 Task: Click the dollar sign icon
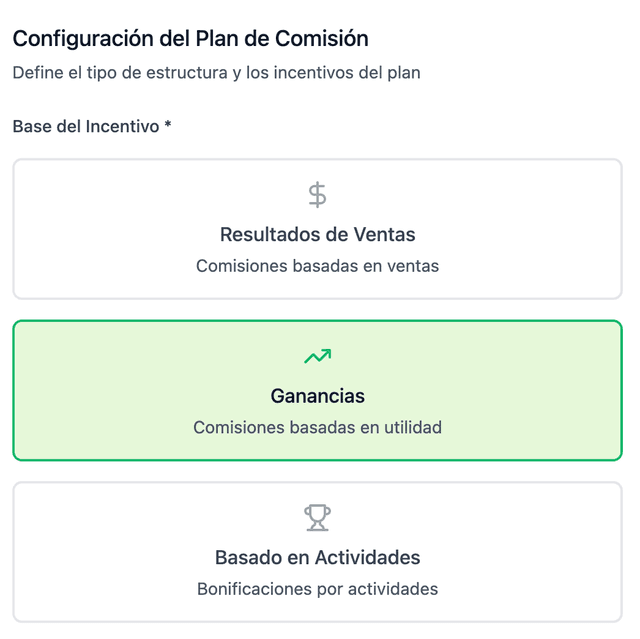(317, 194)
